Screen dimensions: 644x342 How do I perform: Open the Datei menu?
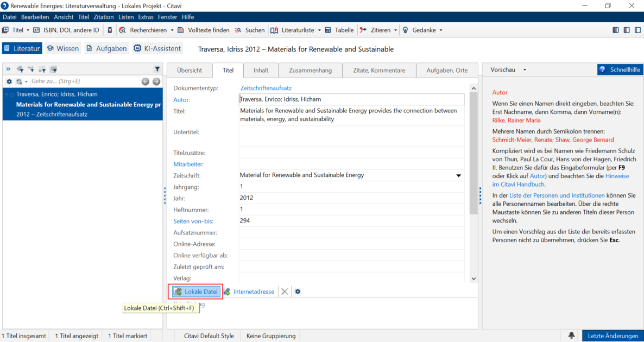coord(9,17)
